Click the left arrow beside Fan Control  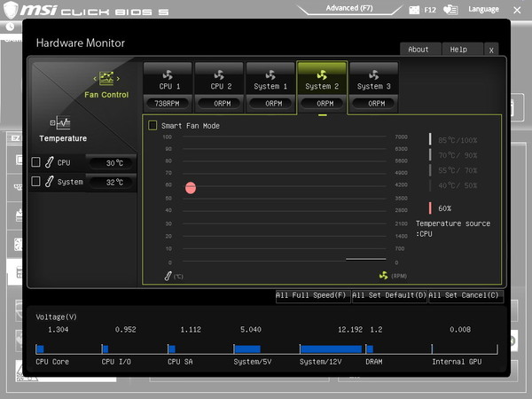coord(95,79)
